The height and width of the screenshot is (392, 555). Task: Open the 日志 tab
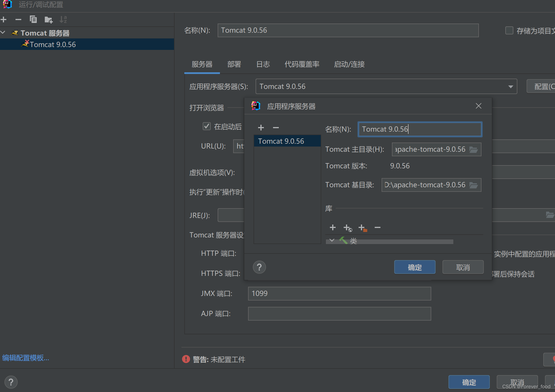[x=263, y=64]
